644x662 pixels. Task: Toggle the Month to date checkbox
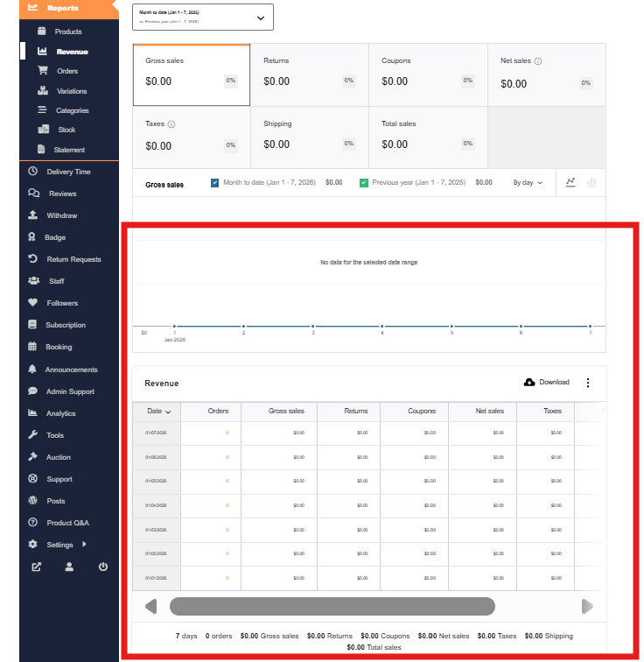pyautogui.click(x=215, y=183)
